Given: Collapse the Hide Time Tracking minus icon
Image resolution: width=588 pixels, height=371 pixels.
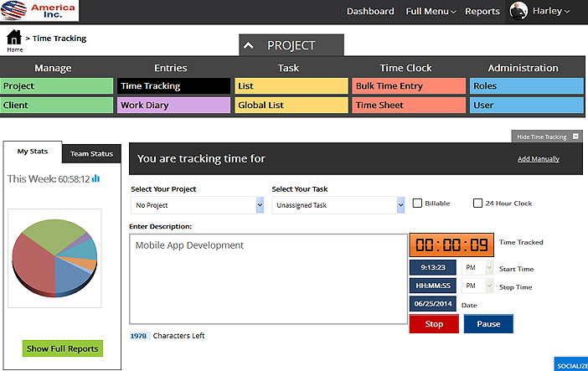Looking at the screenshot, I should click(x=575, y=137).
